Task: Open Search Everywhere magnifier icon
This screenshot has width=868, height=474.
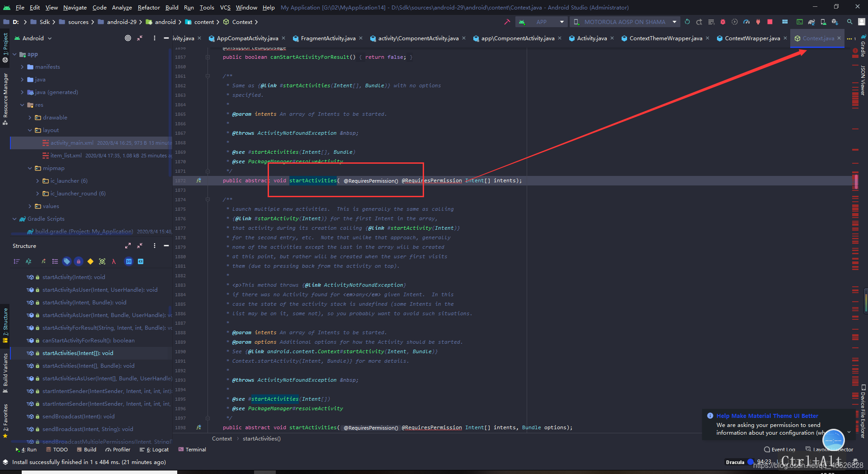Action: coord(849,22)
